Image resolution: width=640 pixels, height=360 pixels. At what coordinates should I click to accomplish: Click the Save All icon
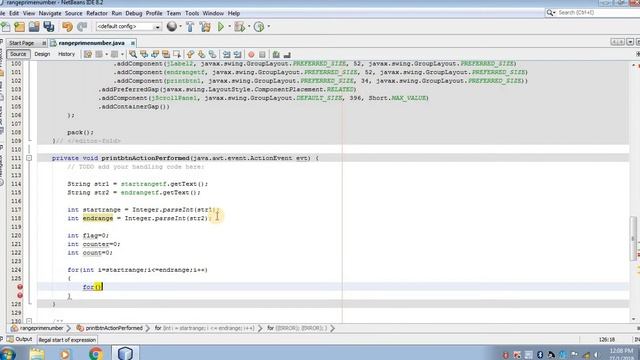click(49, 27)
